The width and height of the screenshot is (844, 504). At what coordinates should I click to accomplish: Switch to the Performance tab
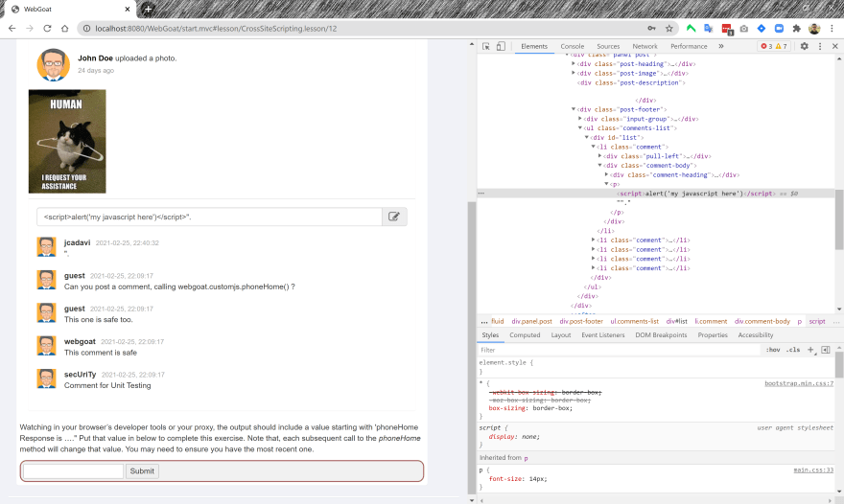point(689,46)
